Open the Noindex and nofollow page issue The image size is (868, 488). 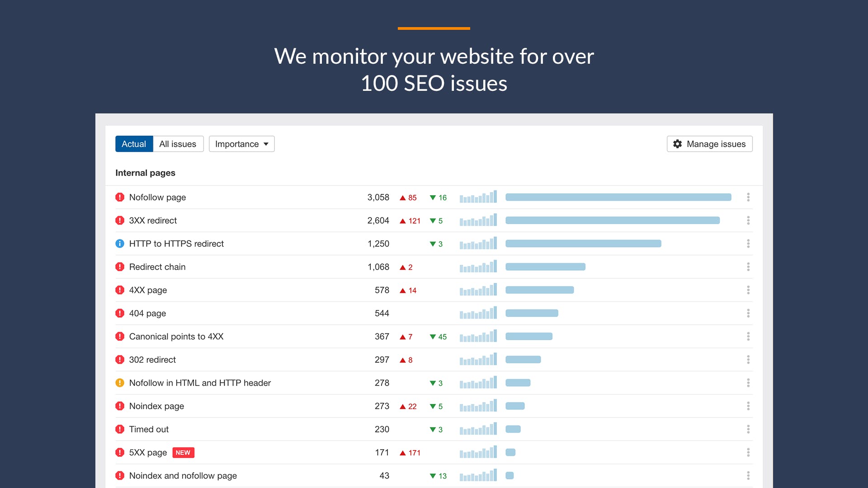(183, 475)
